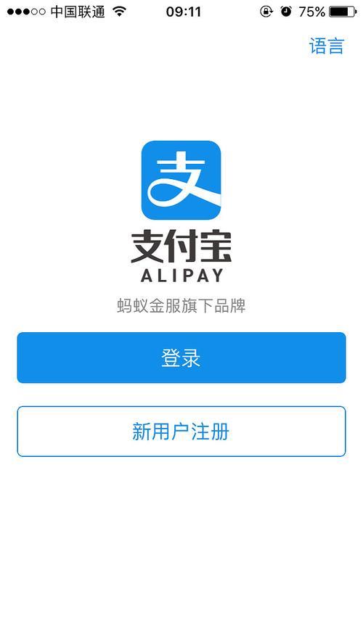This screenshot has width=363, height=644.
Task: Tap the blue Alipay app logo
Action: 181,181
